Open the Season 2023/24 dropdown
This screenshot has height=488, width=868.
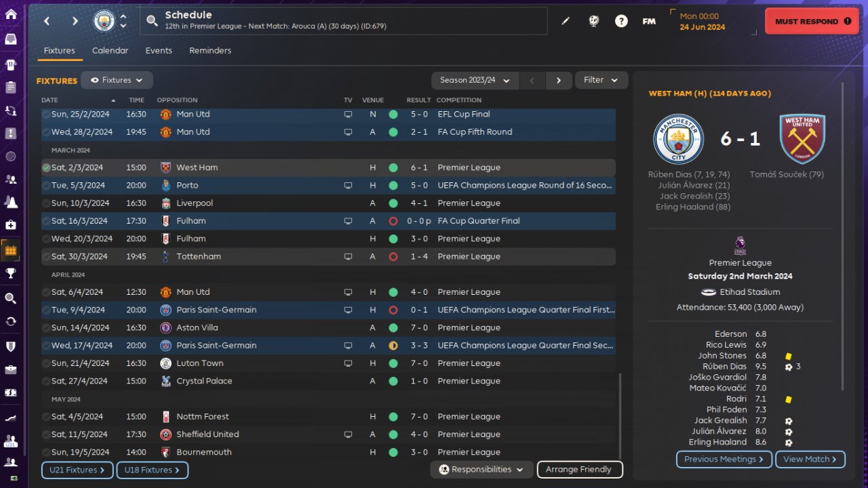click(x=475, y=80)
